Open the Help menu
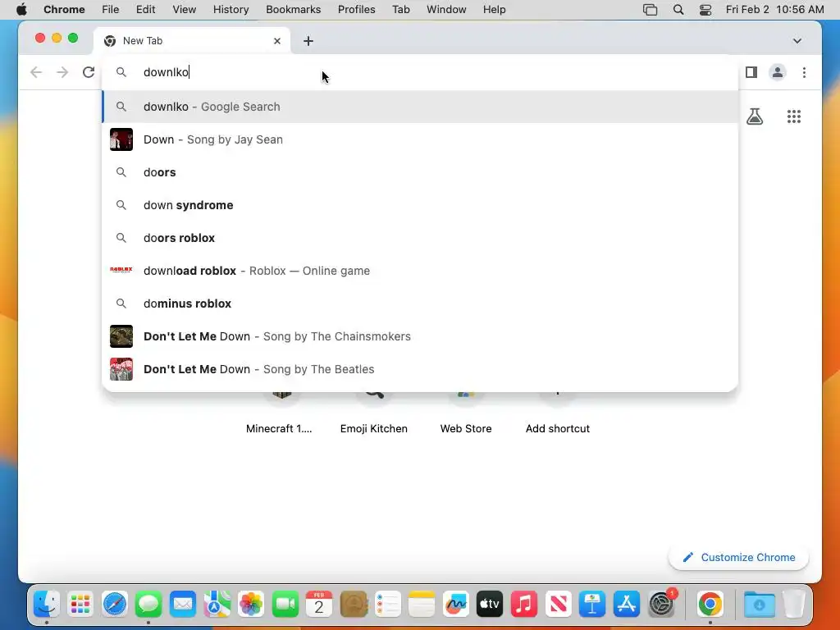Viewport: 840px width, 630px height. tap(494, 10)
